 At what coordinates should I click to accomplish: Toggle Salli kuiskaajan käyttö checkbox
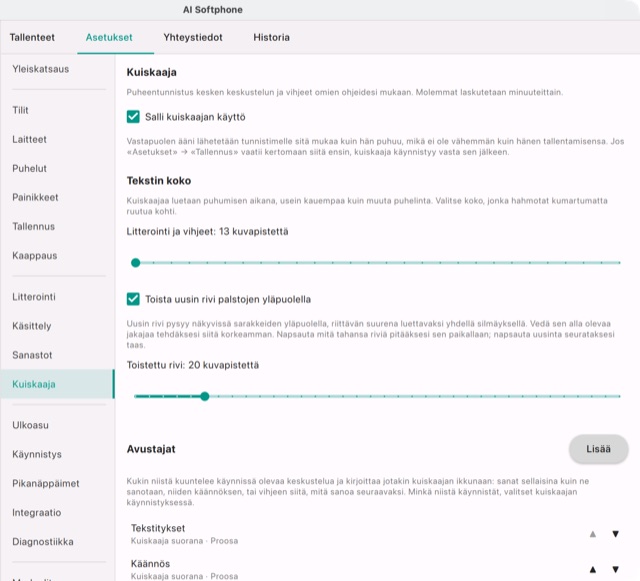(x=133, y=117)
